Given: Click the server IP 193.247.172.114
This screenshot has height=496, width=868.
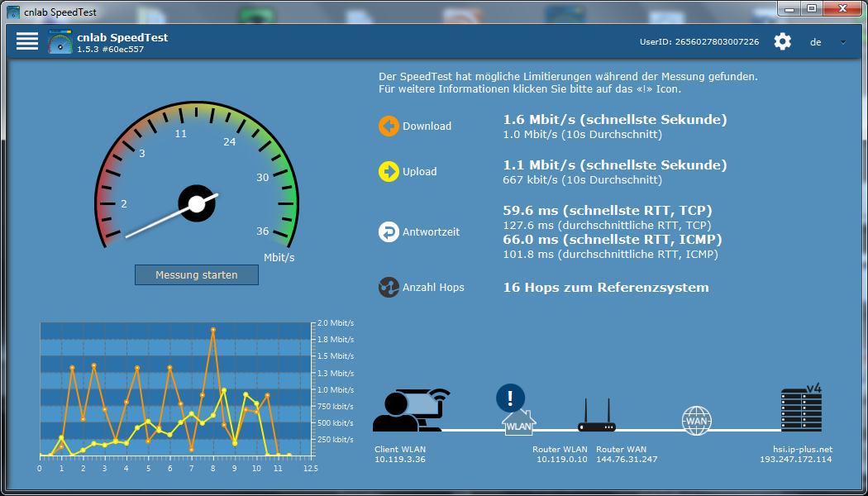Looking at the screenshot, I should click(795, 460).
